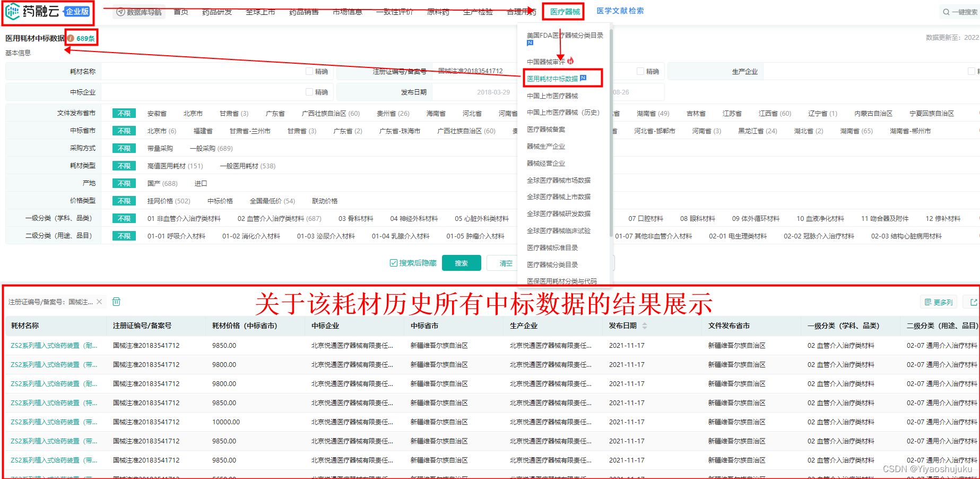The image size is (980, 479).
Task: Click the 耗材名称 input field
Action: 202,71
